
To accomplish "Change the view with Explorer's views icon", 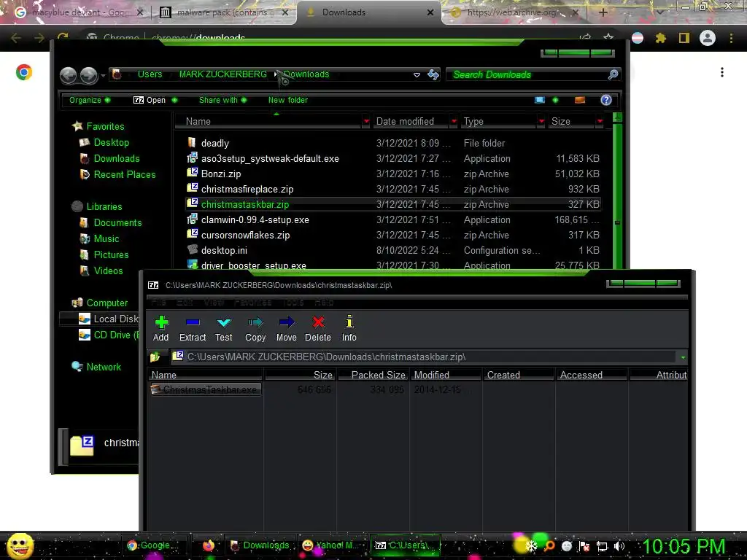I will click(540, 100).
